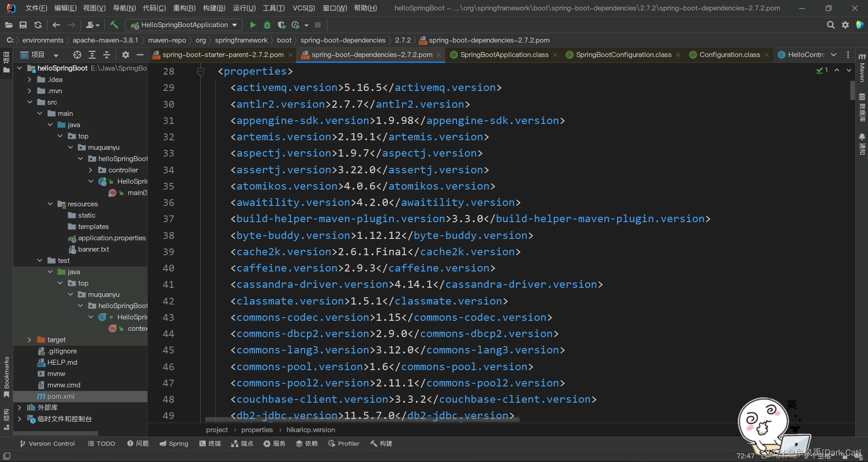Image resolution: width=868 pixels, height=462 pixels.
Task: Save all files icon
Action: [x=23, y=25]
